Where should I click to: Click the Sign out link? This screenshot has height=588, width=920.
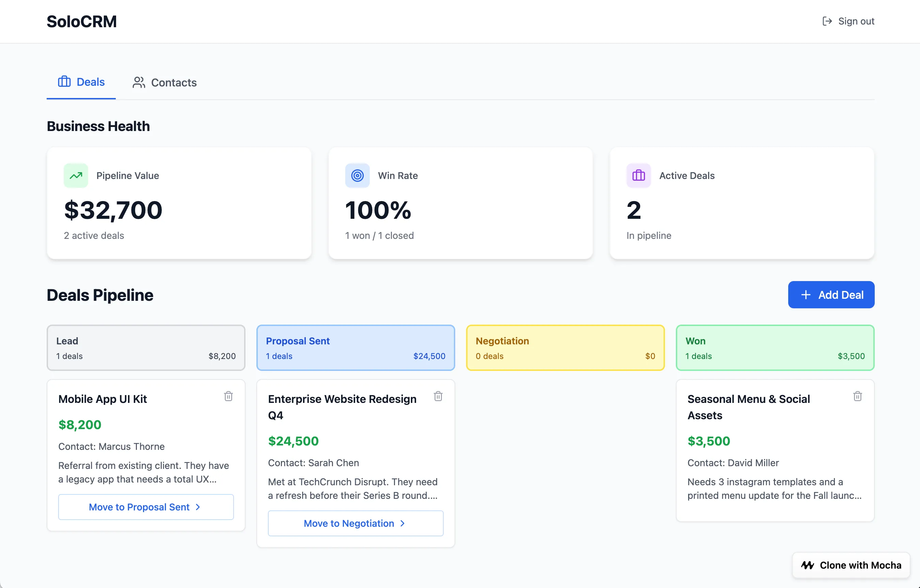pos(856,21)
